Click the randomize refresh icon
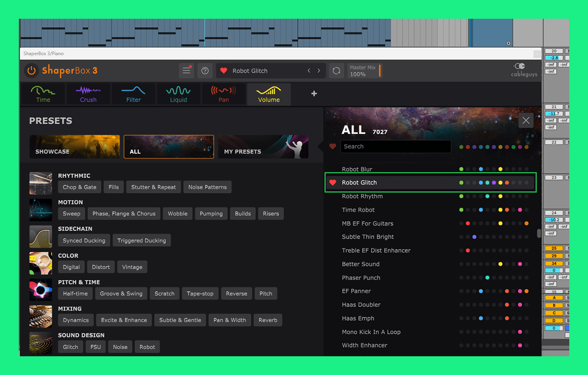The image size is (588, 375). point(336,71)
